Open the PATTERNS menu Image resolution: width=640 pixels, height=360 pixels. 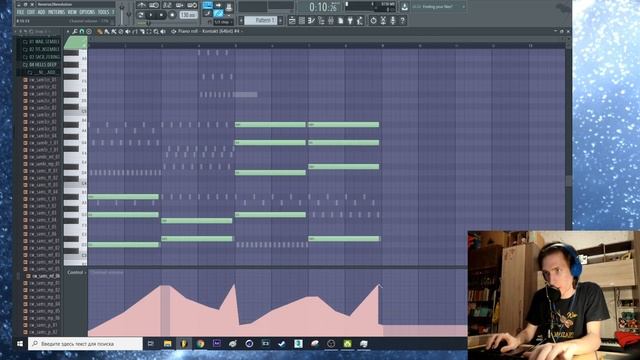(56, 12)
